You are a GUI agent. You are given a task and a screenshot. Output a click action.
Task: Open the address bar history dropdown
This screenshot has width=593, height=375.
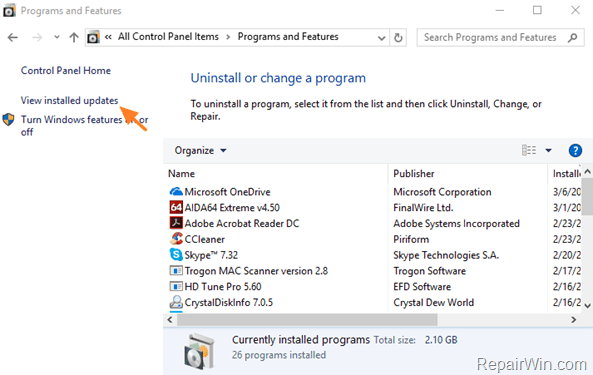pyautogui.click(x=382, y=37)
